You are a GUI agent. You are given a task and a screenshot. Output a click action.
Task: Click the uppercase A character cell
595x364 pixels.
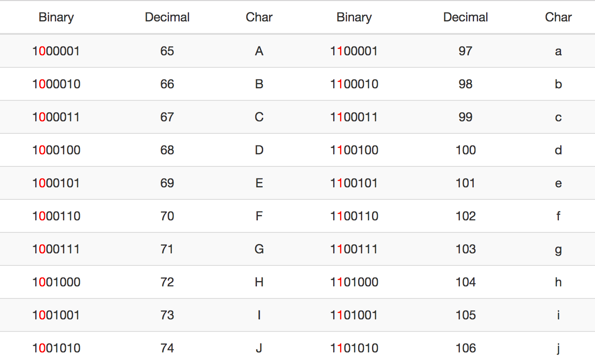(259, 51)
